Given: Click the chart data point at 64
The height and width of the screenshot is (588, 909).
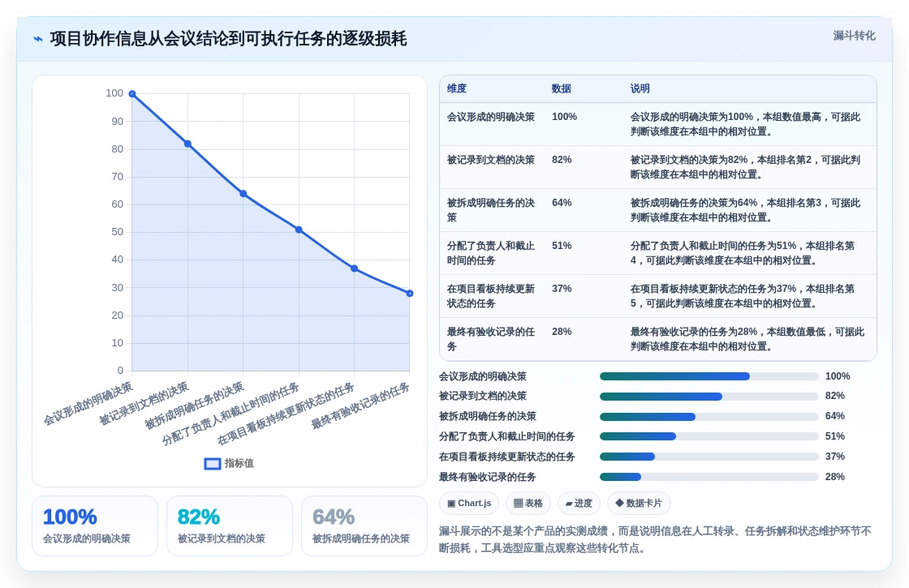Looking at the screenshot, I should click(243, 194).
